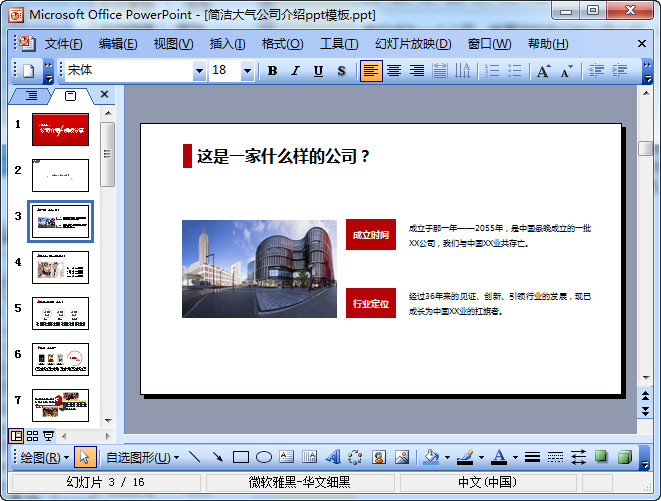Toggle Bold formatting
Image resolution: width=661 pixels, height=501 pixels.
(272, 70)
